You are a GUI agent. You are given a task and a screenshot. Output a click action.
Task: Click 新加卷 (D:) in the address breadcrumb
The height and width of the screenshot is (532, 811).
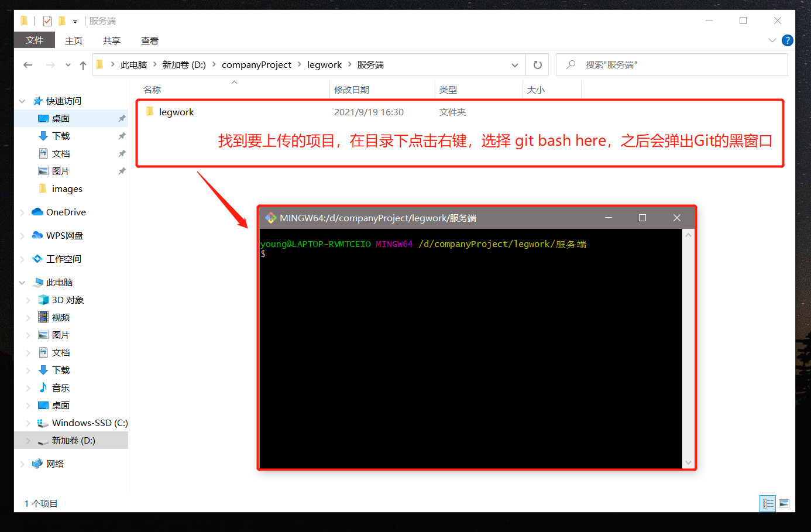(184, 65)
